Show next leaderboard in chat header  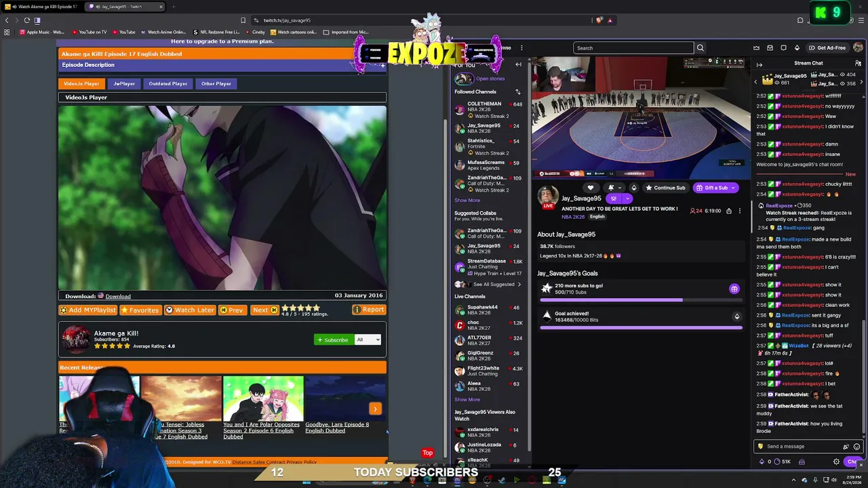tap(861, 81)
